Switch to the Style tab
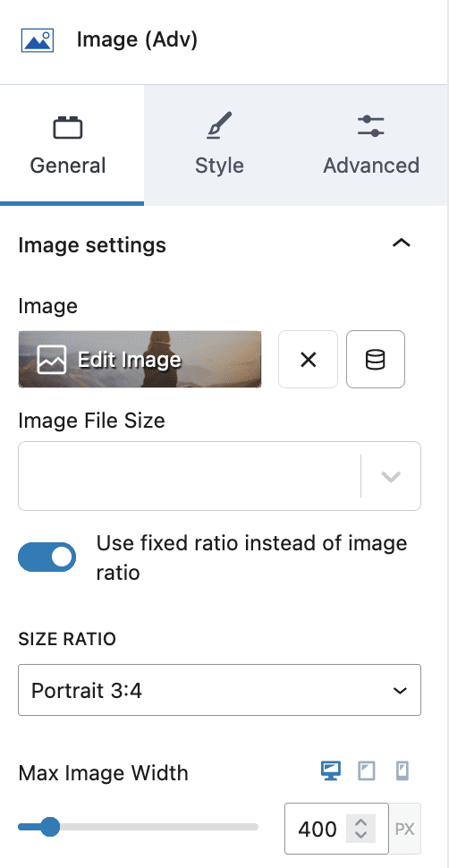Screen dimensions: 449x868 click(219, 145)
